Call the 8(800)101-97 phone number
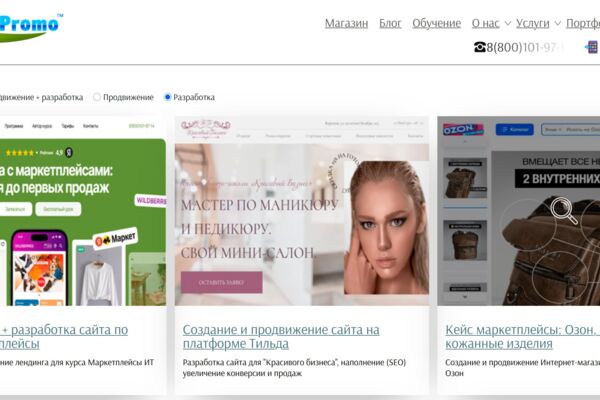 pos(525,47)
